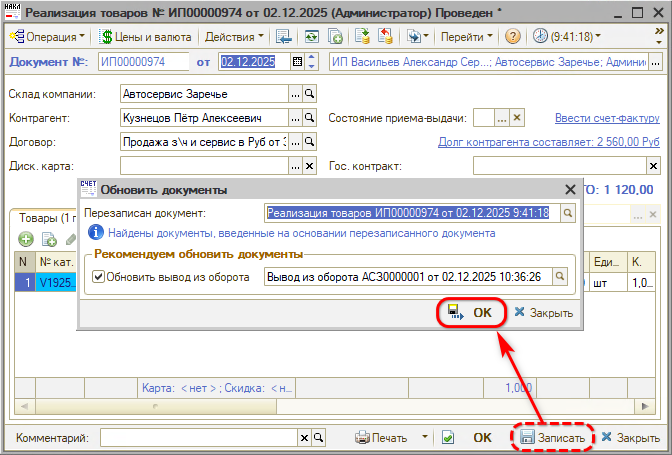672x455 pixels.
Task: Click the clock time icon in toolbar
Action: (x=541, y=36)
